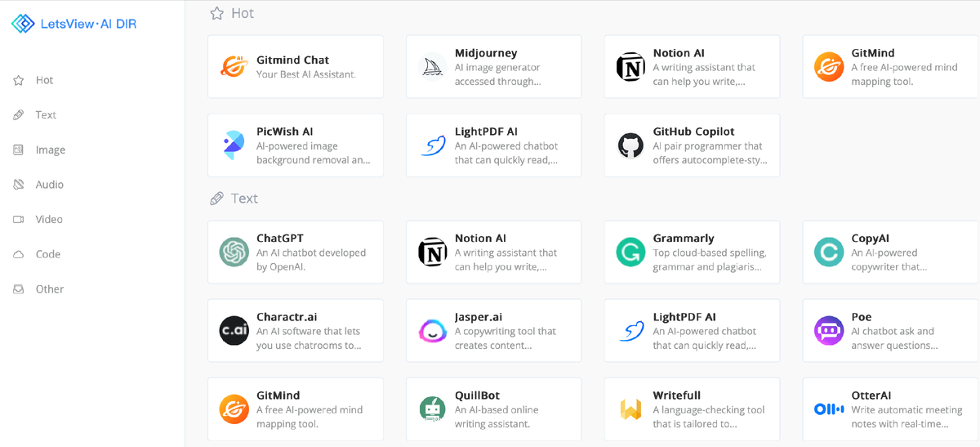Open the Other category in sidebar

(50, 288)
